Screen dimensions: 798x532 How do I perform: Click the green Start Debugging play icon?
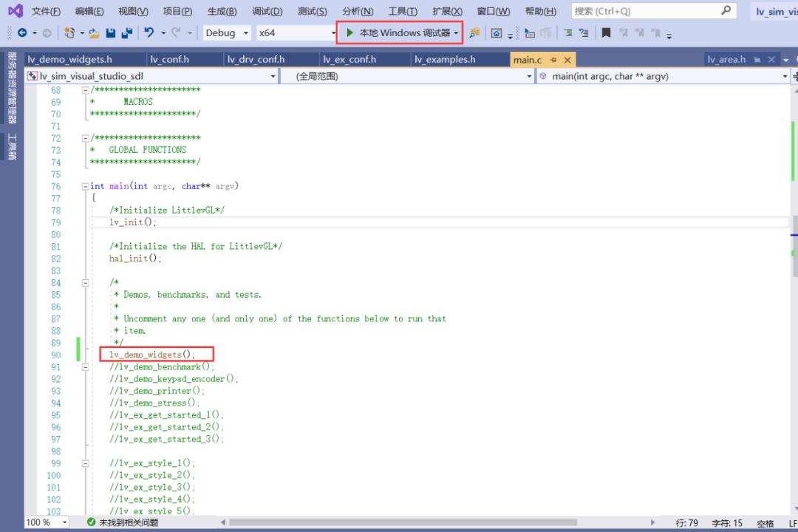[x=349, y=33]
